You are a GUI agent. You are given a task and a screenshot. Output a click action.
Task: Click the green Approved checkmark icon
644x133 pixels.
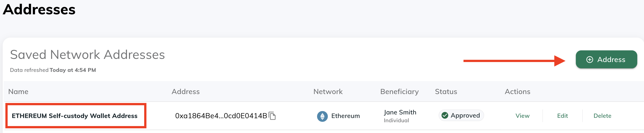tap(445, 115)
